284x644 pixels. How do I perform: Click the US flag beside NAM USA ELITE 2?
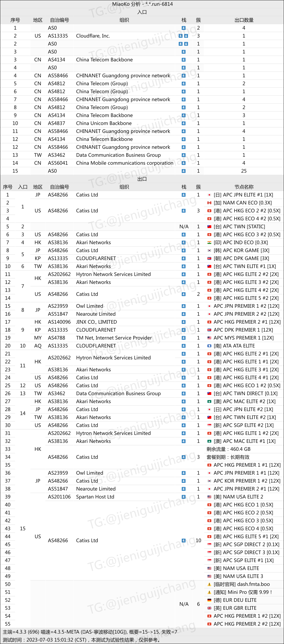coord(209,497)
